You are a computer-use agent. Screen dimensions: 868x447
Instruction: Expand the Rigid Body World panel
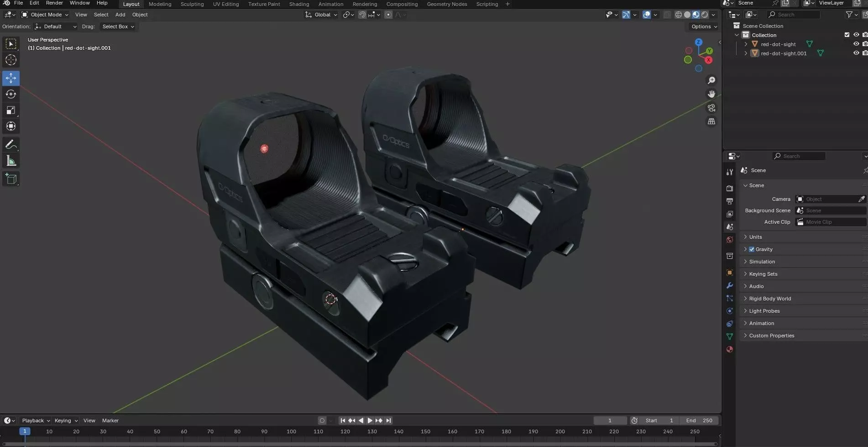[770, 299]
